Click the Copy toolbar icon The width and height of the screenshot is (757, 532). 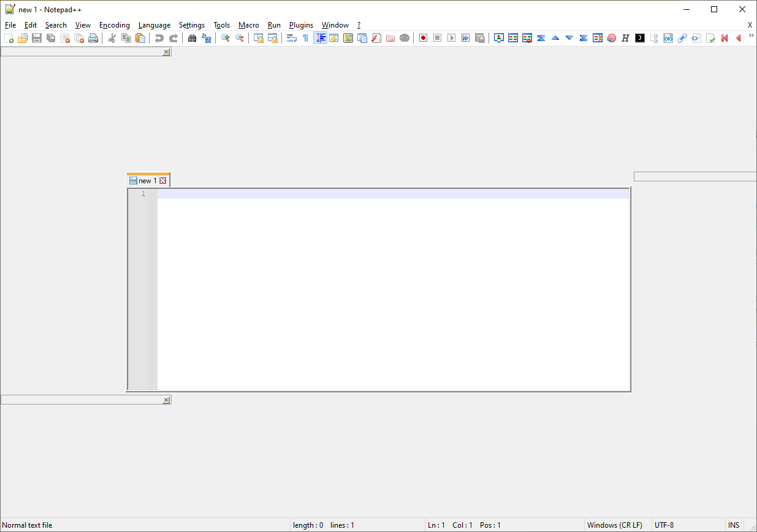126,38
